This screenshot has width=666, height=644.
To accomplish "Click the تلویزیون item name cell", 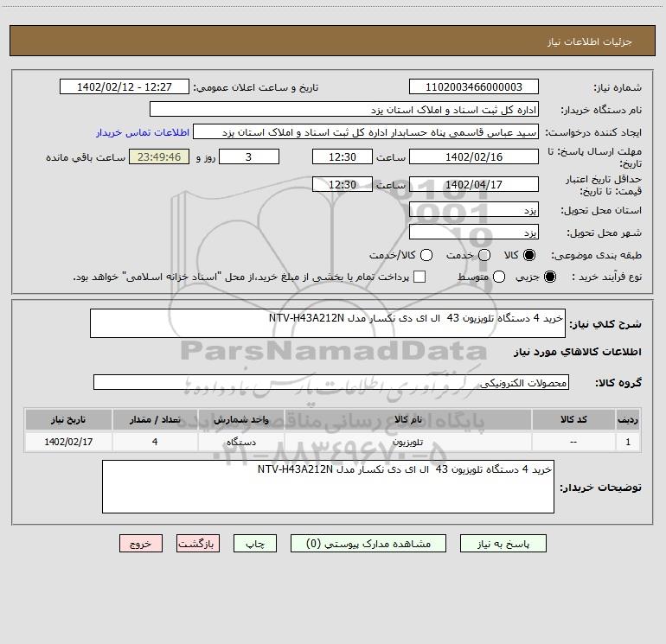I will pyautogui.click(x=408, y=442).
